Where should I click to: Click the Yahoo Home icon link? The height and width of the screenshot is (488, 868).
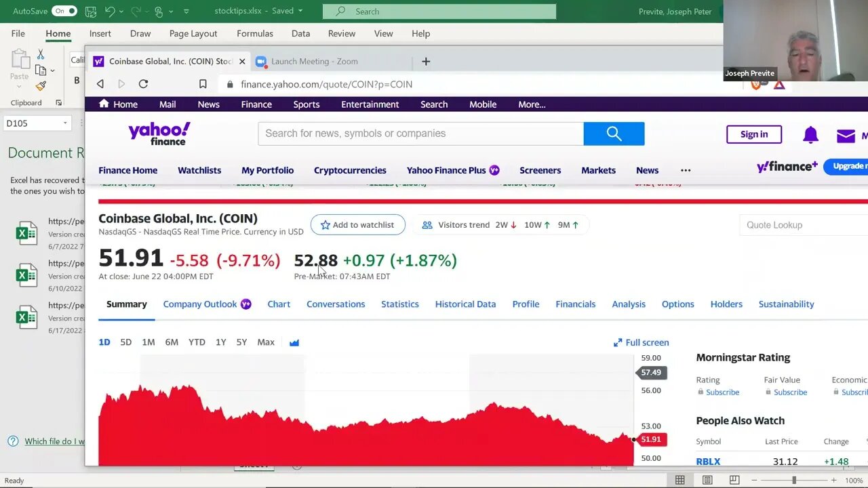pos(104,104)
